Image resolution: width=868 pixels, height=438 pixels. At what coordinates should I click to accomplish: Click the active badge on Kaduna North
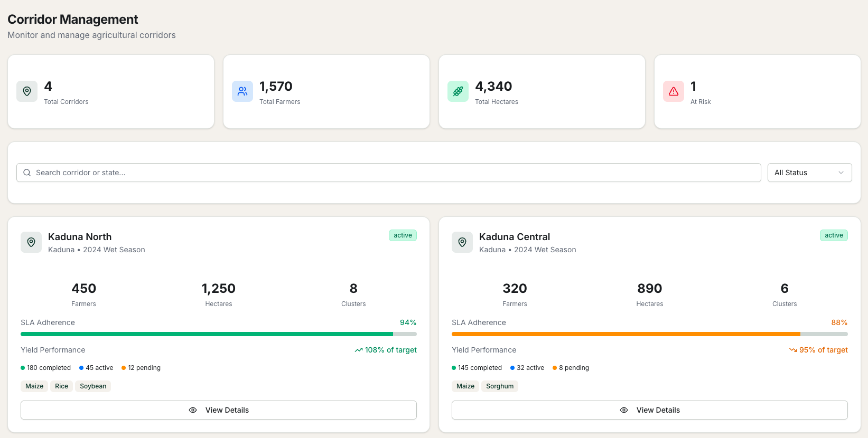[x=403, y=235]
